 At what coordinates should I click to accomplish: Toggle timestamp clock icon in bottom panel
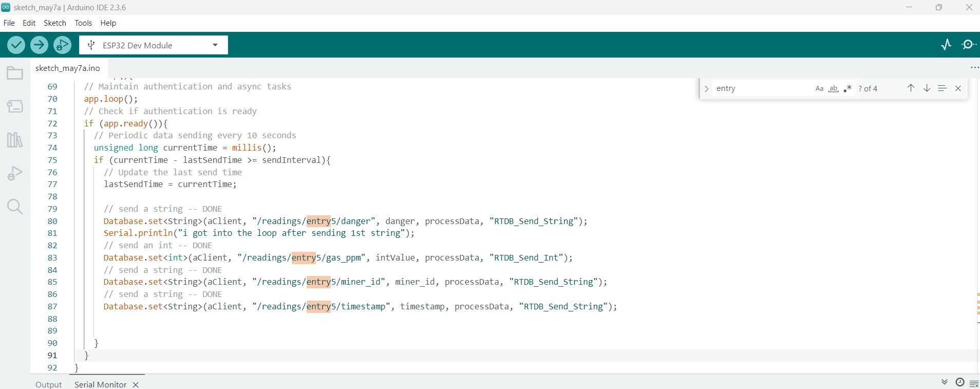pyautogui.click(x=959, y=382)
